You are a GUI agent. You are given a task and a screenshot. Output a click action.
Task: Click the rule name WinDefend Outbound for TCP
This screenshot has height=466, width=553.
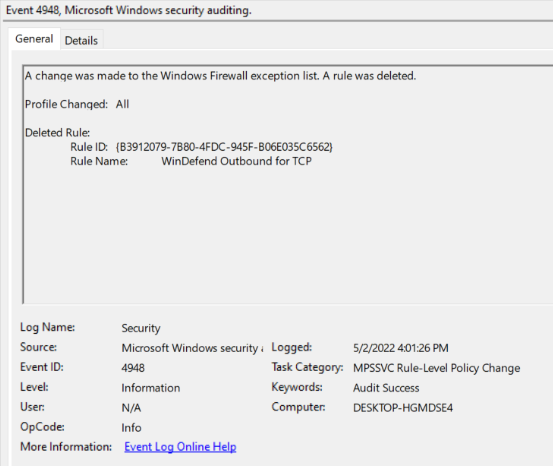[237, 161]
